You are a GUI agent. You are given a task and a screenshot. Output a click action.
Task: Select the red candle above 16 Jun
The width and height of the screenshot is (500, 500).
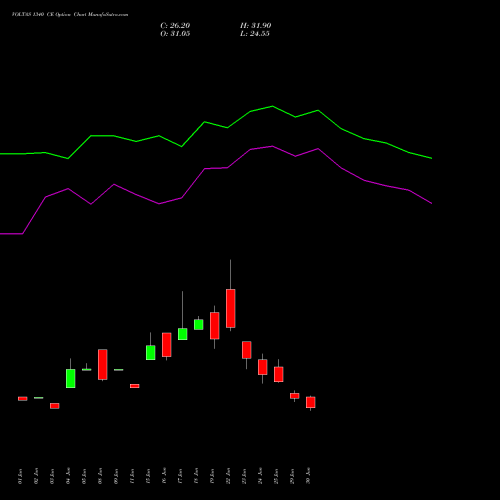tap(167, 345)
